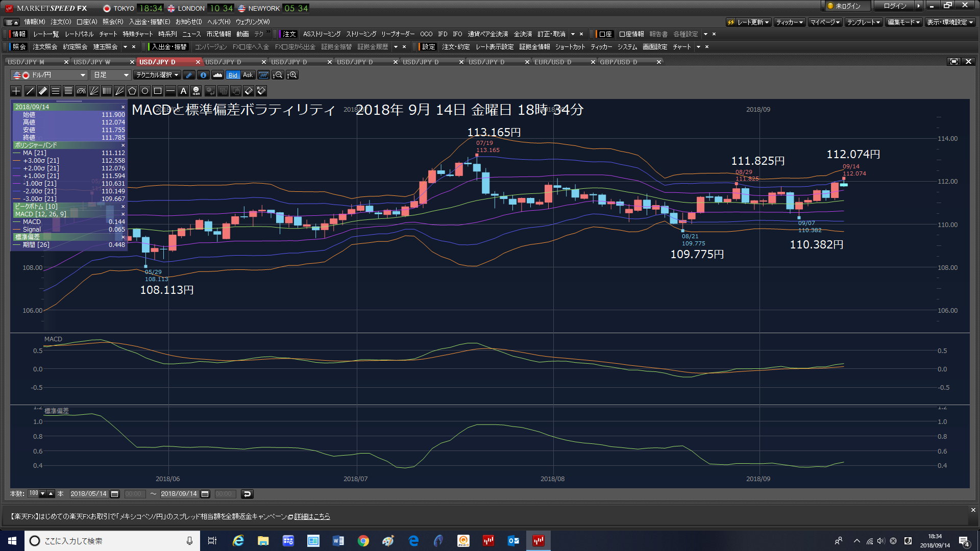The height and width of the screenshot is (551, 980).
Task: Click the 注文照会 button
Action: [x=45, y=47]
